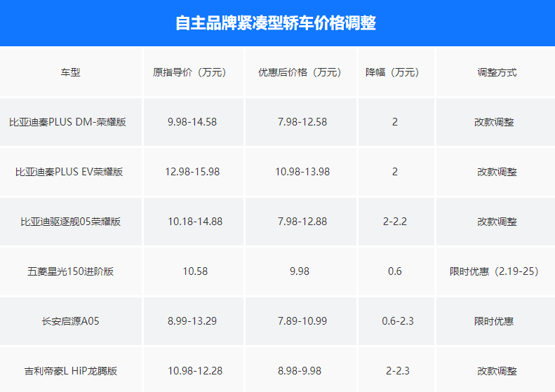Select the 吉利帝豪L HiP龙腾版 cell
The width and height of the screenshot is (555, 392).
[x=70, y=371]
